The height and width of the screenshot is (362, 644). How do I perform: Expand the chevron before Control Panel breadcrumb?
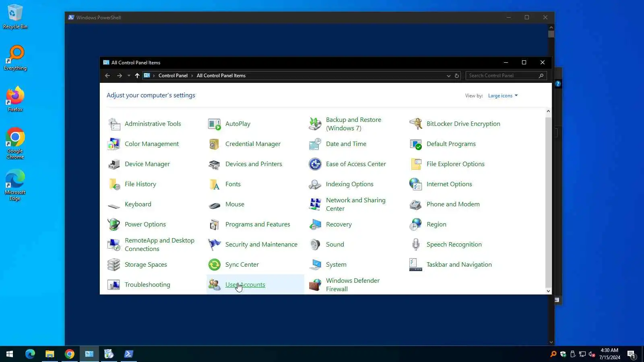[x=154, y=76]
